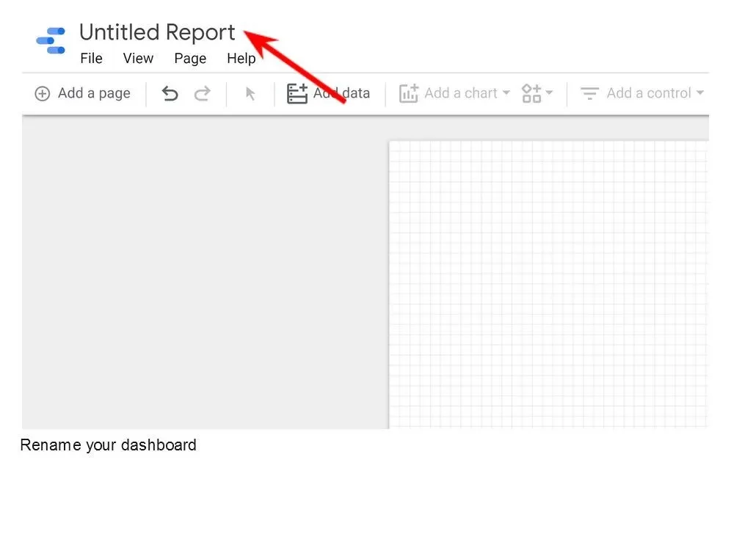This screenshot has height=537, width=756.
Task: Expand the community visualizations dropdown arrow
Action: [549, 92]
